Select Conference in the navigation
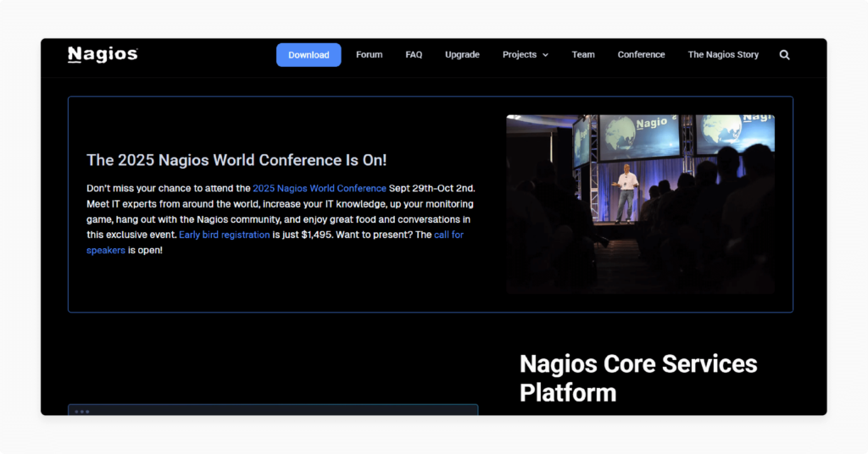 641,55
